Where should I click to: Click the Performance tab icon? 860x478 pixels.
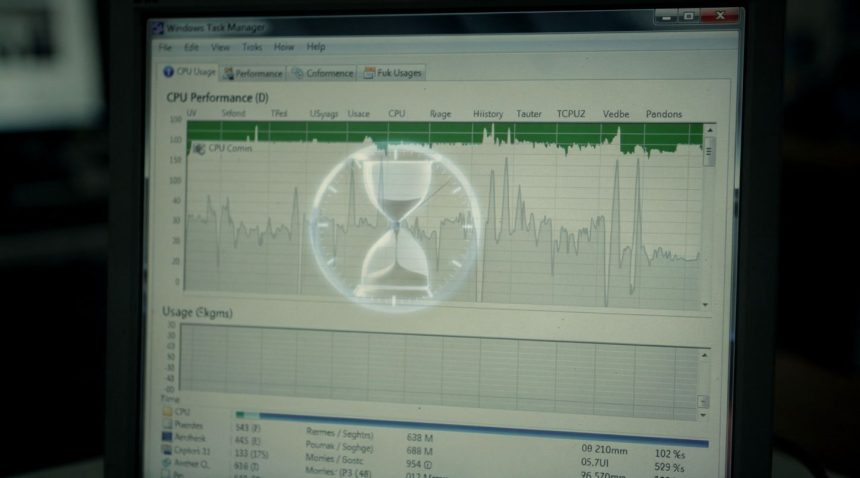click(229, 73)
